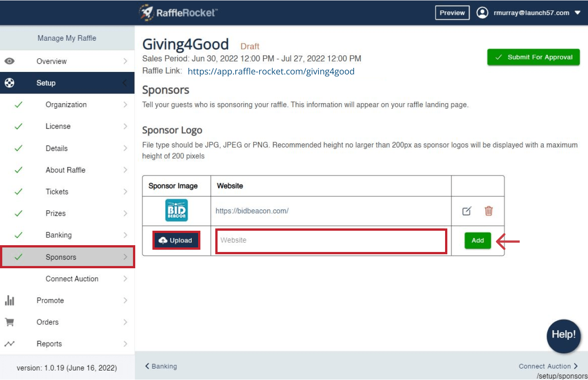Edit the Bid Beacon sponsor entry
The height and width of the screenshot is (380, 588).
[467, 211]
